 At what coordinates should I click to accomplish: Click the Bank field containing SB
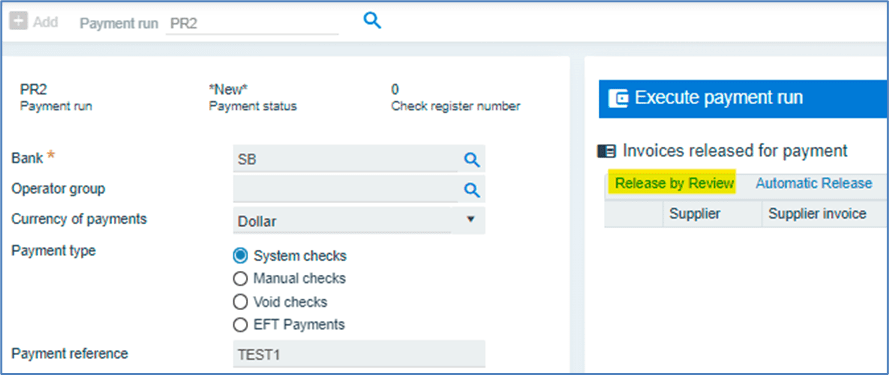345,159
